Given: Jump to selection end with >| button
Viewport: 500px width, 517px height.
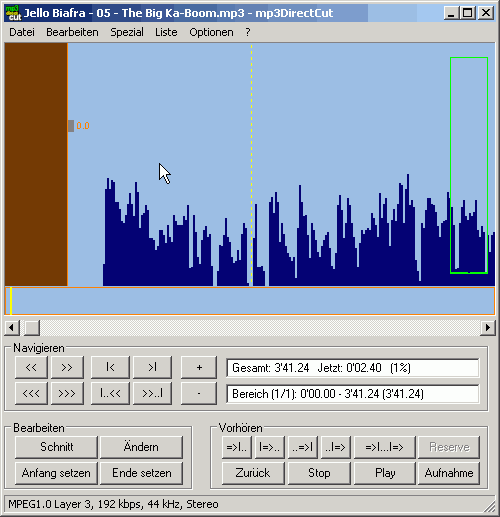Looking at the screenshot, I should (x=152, y=367).
